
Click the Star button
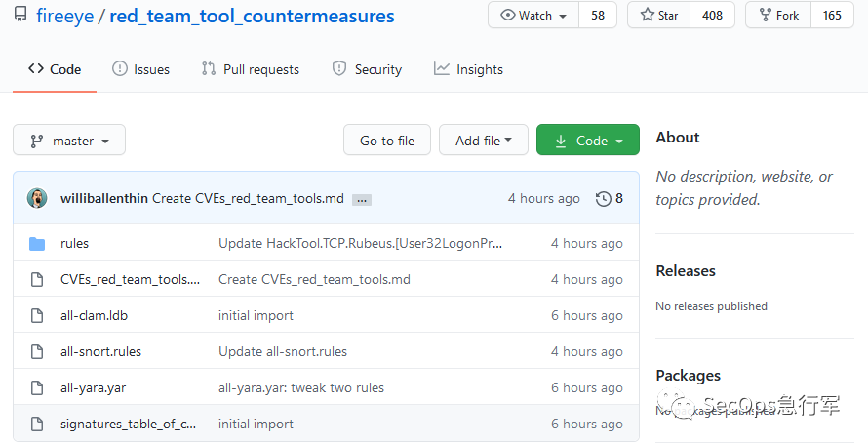pos(659,16)
